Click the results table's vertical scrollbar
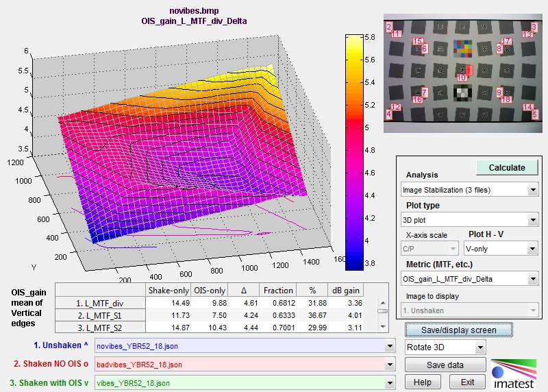 click(x=382, y=311)
